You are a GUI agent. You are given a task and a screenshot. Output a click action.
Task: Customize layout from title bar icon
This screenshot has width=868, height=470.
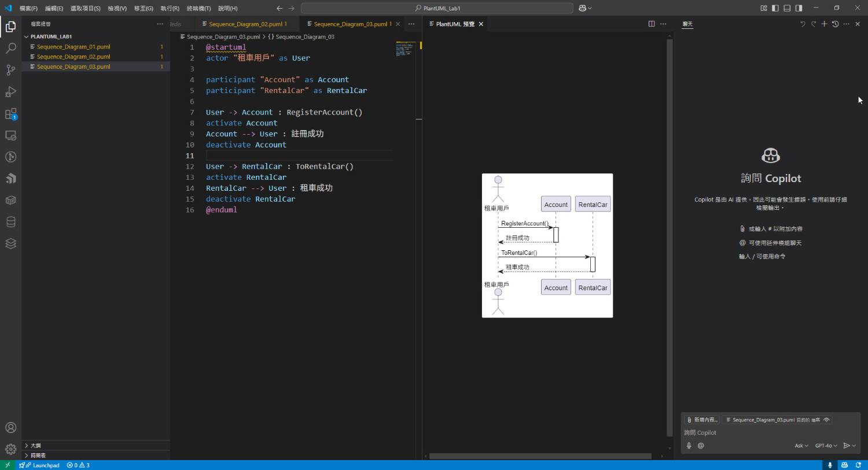[763, 8]
